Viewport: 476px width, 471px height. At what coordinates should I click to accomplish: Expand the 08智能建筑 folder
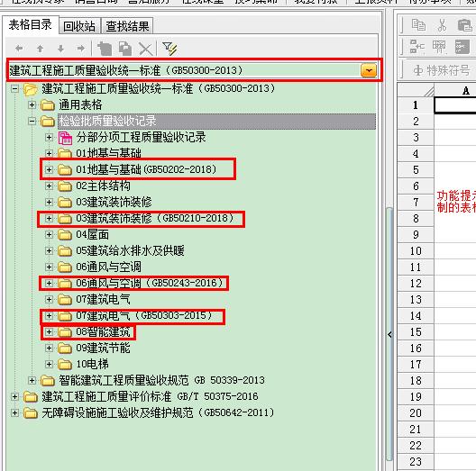[49, 331]
